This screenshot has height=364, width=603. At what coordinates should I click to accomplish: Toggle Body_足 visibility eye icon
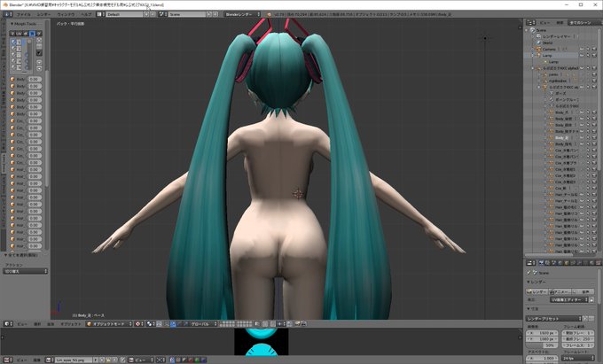(582, 137)
